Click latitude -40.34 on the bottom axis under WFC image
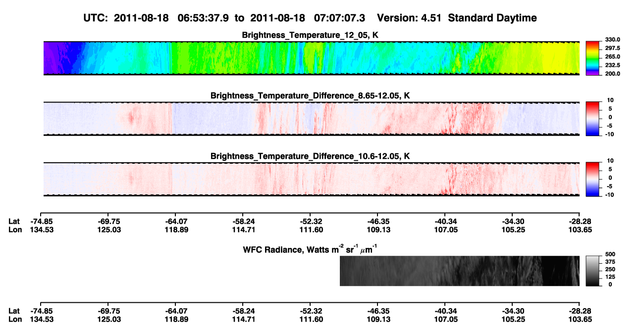This screenshot has width=644, height=330. coord(445,311)
